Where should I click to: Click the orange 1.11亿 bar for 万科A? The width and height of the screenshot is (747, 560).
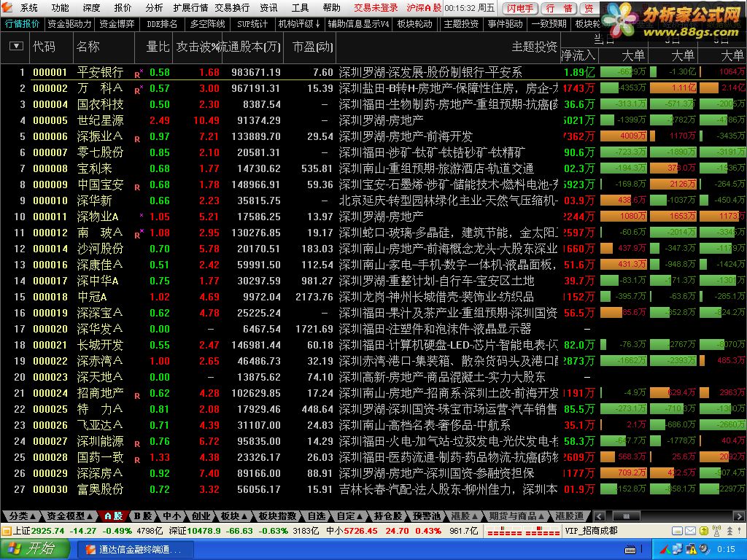click(x=673, y=87)
